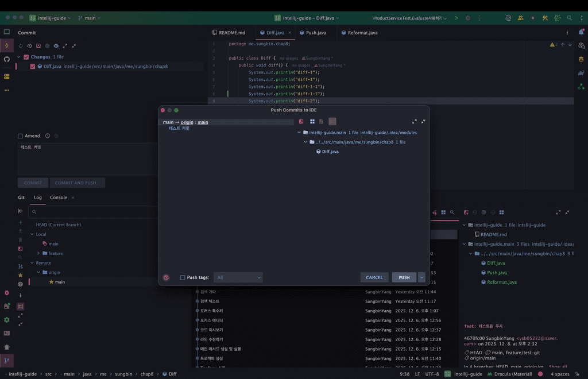Open the GitHub tool window in sidebar
This screenshot has height=379, width=588.
click(x=7, y=59)
